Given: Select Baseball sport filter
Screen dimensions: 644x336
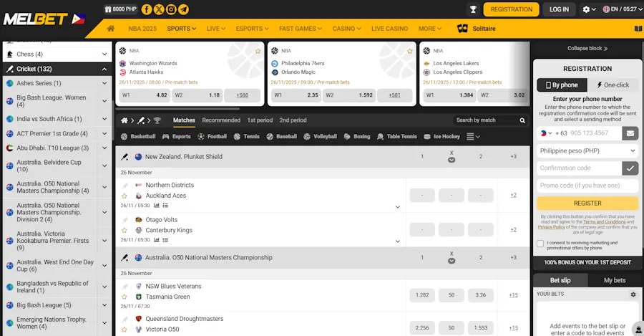Looking at the screenshot, I should [x=281, y=137].
